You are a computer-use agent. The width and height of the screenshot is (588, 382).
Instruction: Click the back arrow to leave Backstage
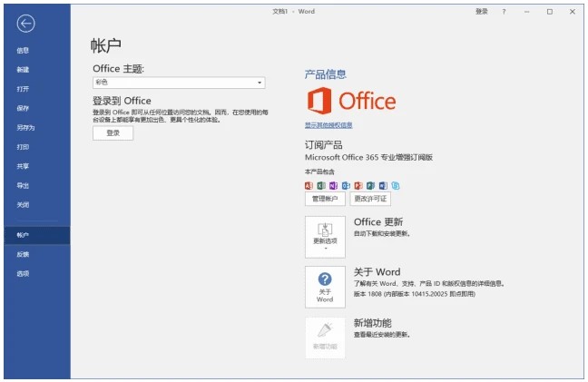point(25,24)
